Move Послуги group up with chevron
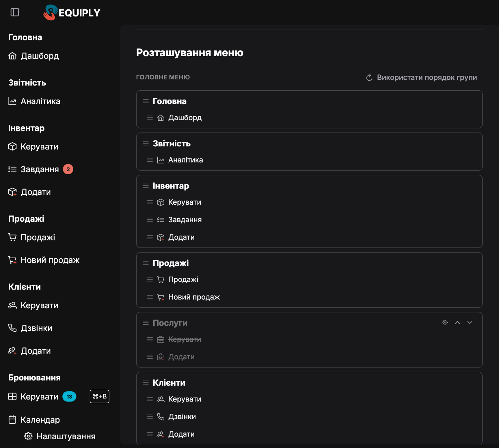The image size is (499, 448). pyautogui.click(x=457, y=322)
